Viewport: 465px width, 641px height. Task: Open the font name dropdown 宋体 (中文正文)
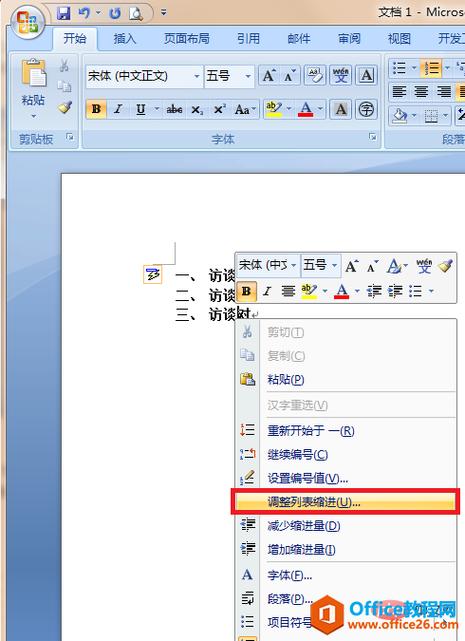coord(144,76)
